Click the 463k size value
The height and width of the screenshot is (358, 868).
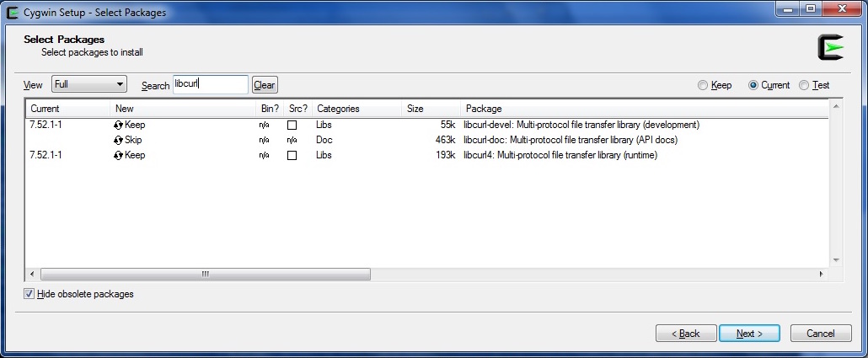point(445,140)
